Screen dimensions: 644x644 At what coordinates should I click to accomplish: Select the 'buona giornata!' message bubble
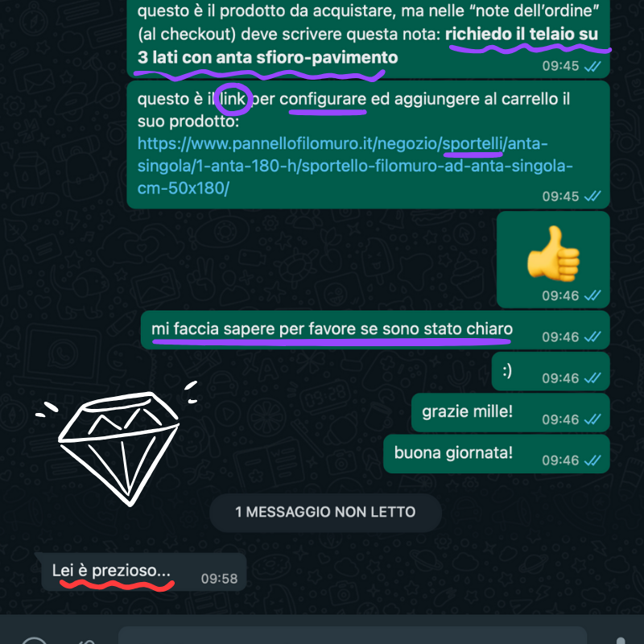pos(497,454)
